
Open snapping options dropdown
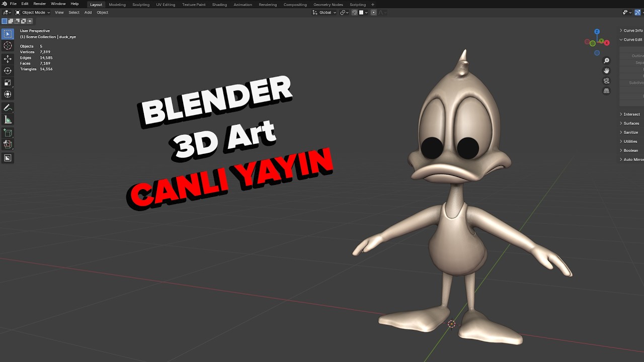point(363,13)
